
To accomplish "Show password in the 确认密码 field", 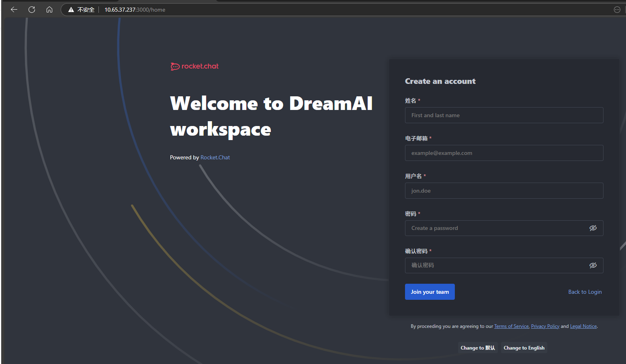I will 593,265.
